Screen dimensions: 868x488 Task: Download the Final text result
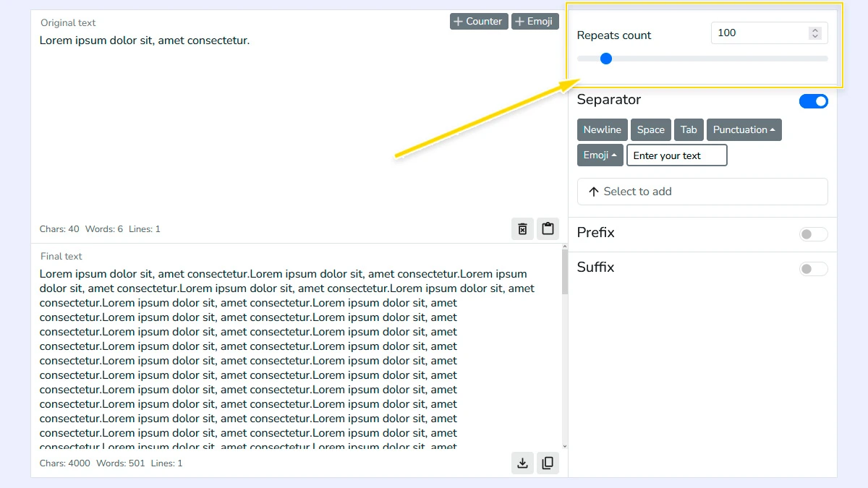point(522,463)
